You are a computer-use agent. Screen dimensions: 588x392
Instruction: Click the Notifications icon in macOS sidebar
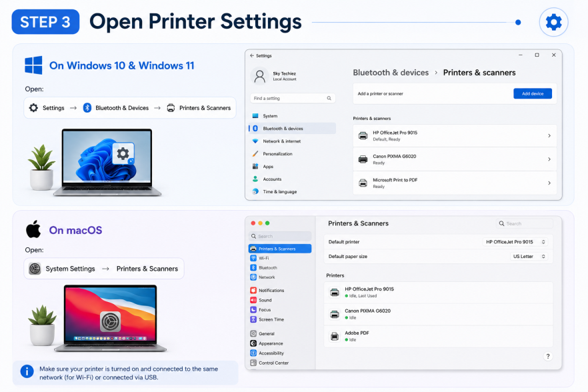point(253,291)
